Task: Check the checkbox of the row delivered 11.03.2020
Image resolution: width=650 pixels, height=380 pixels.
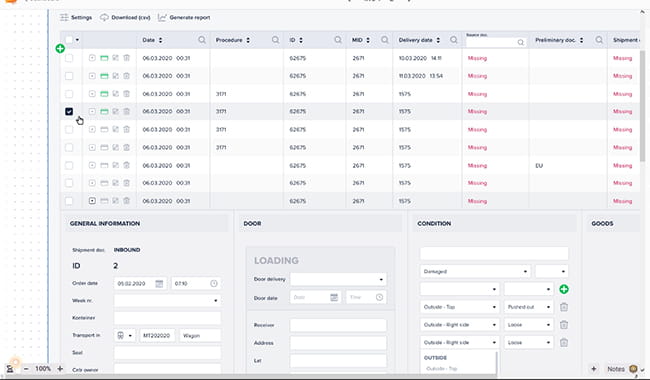Action: 69,76
